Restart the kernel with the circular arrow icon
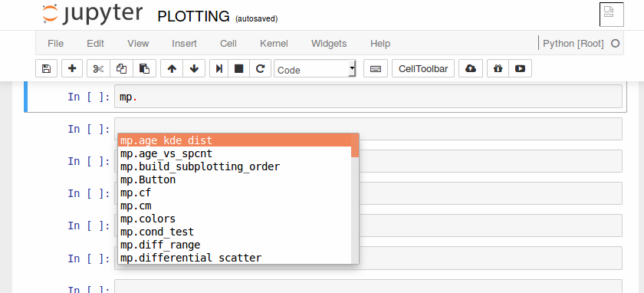644x293 pixels. pos(260,68)
